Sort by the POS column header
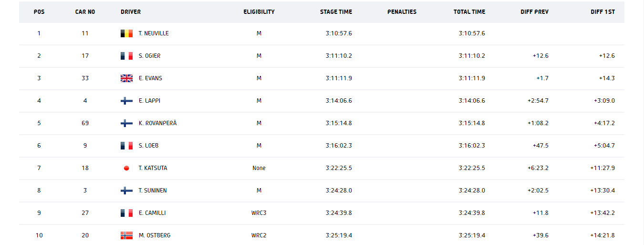 [x=39, y=12]
